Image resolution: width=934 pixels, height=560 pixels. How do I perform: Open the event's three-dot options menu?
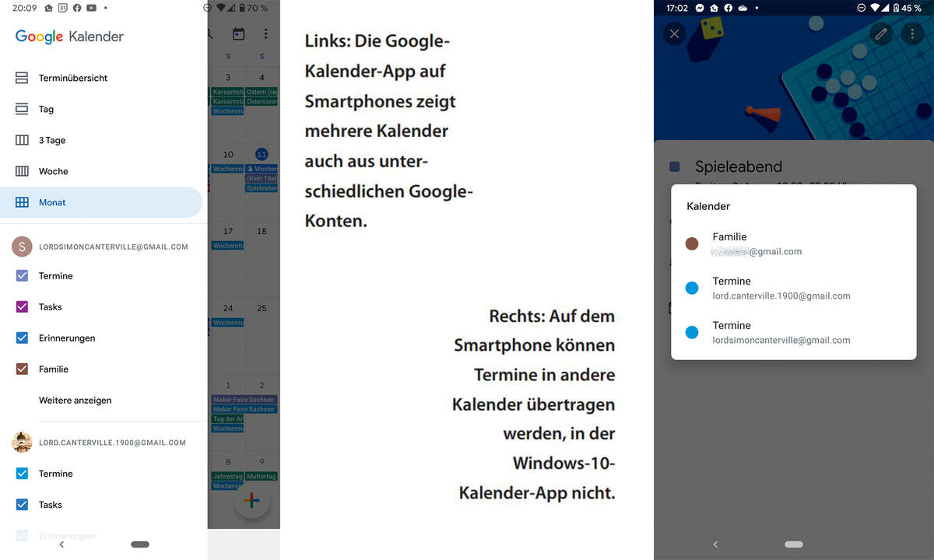tap(912, 34)
